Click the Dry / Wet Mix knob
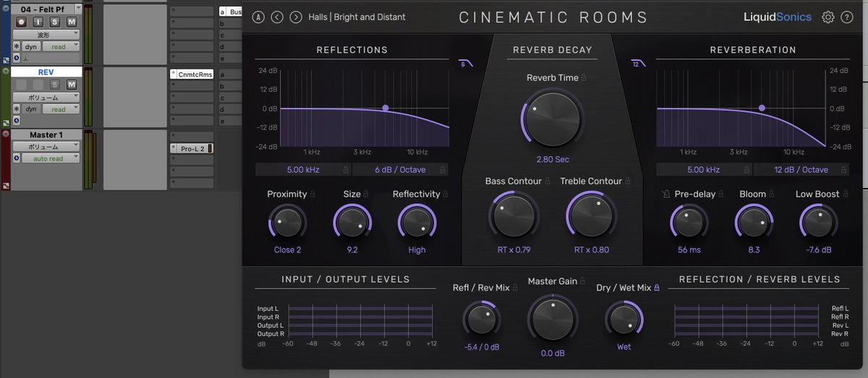 624,319
